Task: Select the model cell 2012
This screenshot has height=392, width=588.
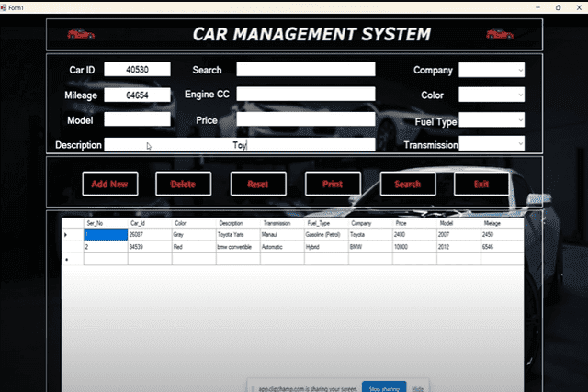Action: point(458,247)
